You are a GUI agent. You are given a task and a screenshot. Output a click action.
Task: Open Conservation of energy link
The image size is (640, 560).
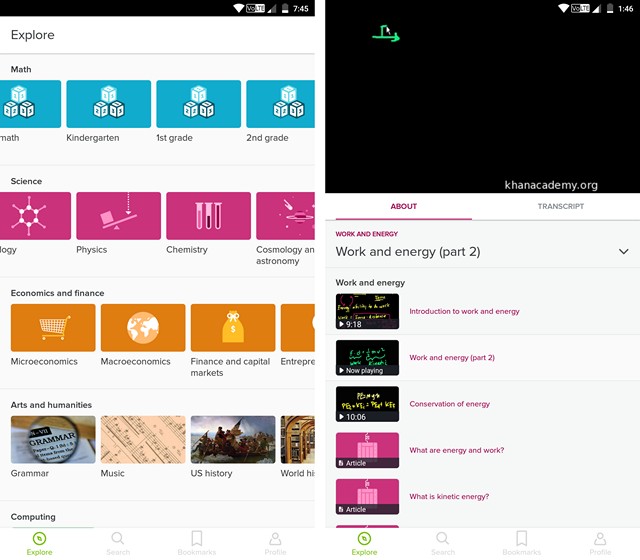click(449, 404)
